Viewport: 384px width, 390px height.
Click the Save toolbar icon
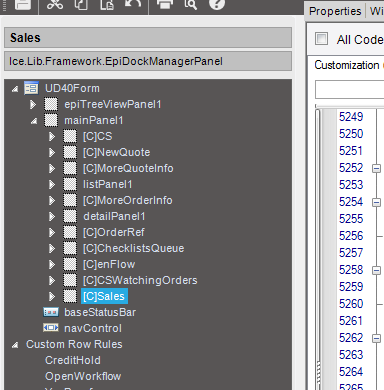(23, 4)
